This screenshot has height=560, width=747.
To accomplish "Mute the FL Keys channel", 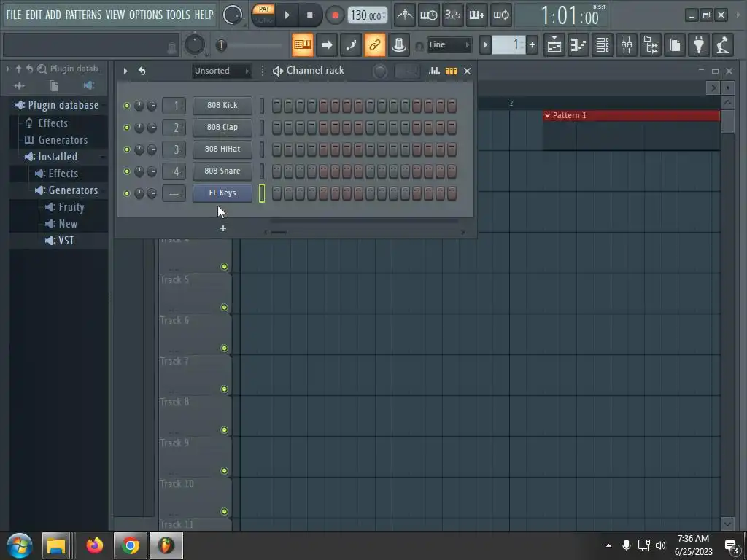I will click(127, 193).
